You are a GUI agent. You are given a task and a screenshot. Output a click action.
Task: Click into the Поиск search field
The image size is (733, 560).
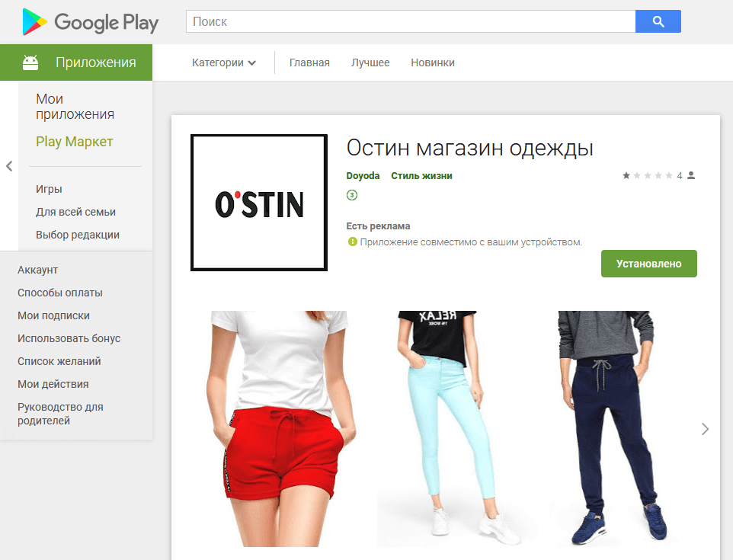(411, 21)
